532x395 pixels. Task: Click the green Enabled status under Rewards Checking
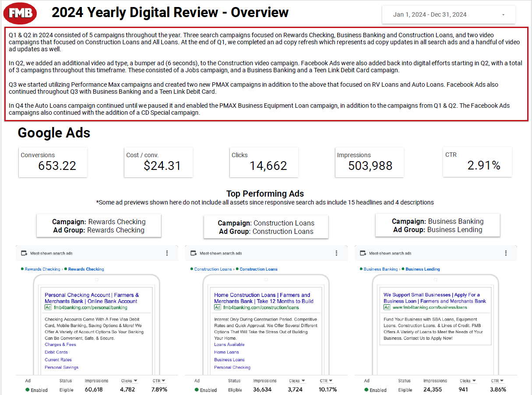coord(36,390)
